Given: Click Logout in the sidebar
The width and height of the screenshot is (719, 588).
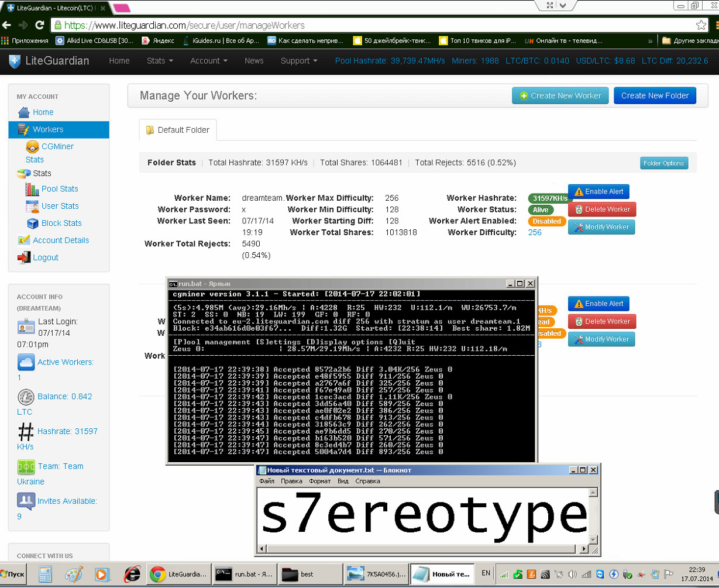Looking at the screenshot, I should [x=38, y=257].
